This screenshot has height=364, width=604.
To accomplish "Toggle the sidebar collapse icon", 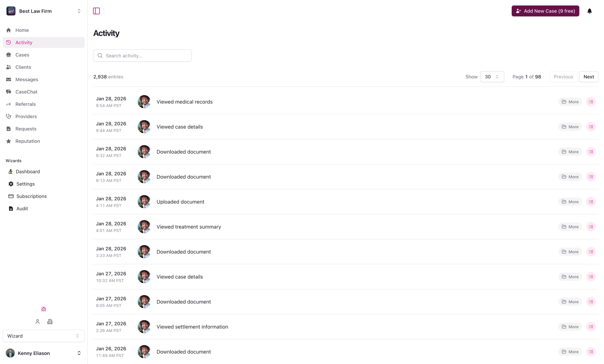I will (96, 11).
